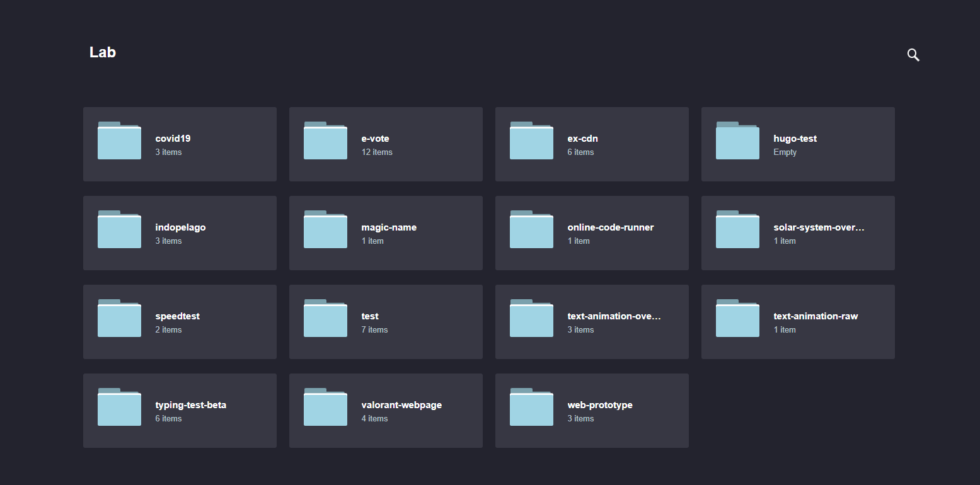Click the truncated text-animation-ove… folder name
Screen dimensions: 980x485
click(x=614, y=316)
